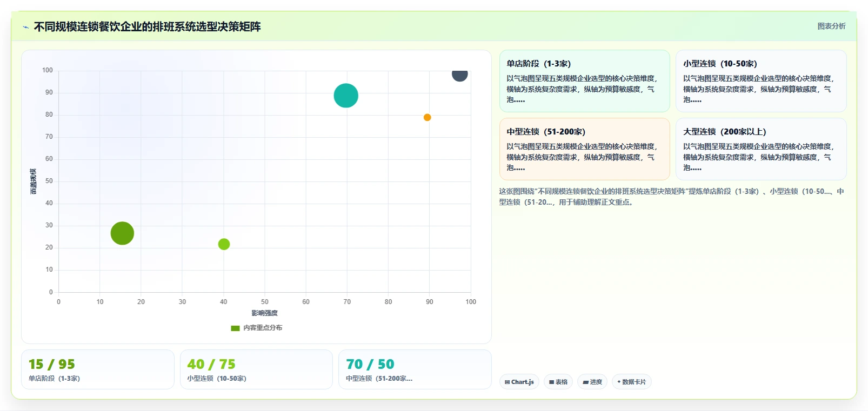Click the 表格 tag
Image resolution: width=868 pixels, height=411 pixels.
click(558, 382)
